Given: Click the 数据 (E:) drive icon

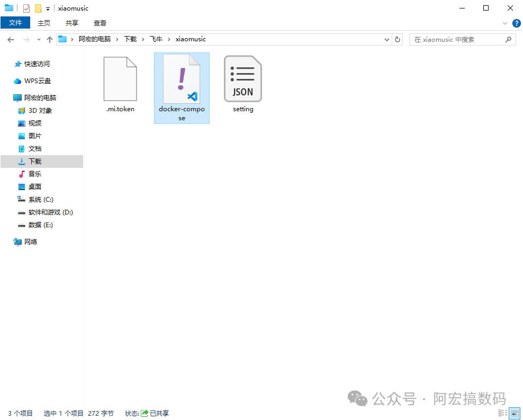Looking at the screenshot, I should pos(22,226).
